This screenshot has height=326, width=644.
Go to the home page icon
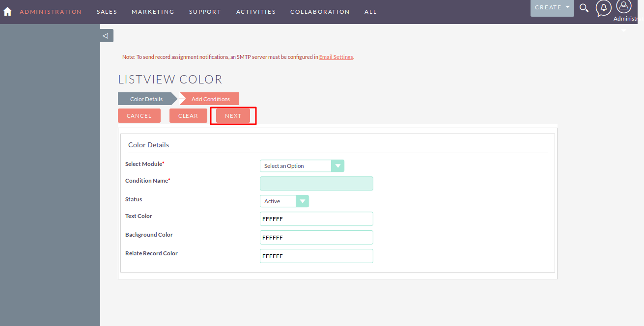click(x=7, y=12)
